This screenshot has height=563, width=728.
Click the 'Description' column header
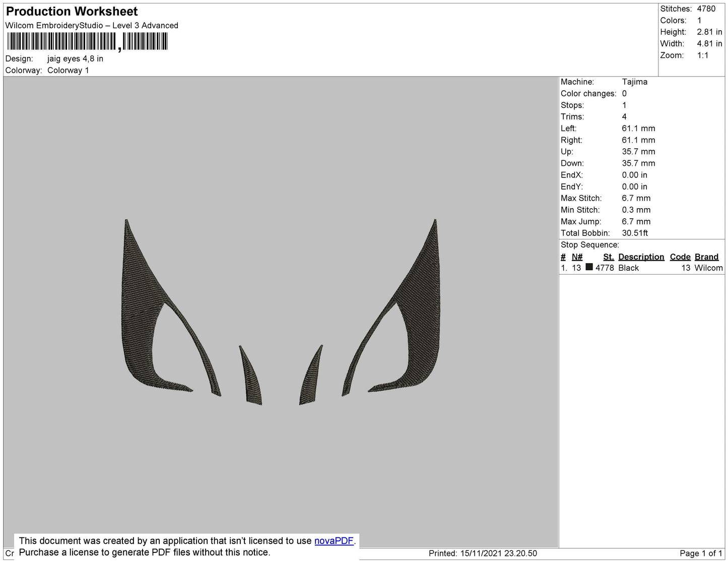[641, 257]
